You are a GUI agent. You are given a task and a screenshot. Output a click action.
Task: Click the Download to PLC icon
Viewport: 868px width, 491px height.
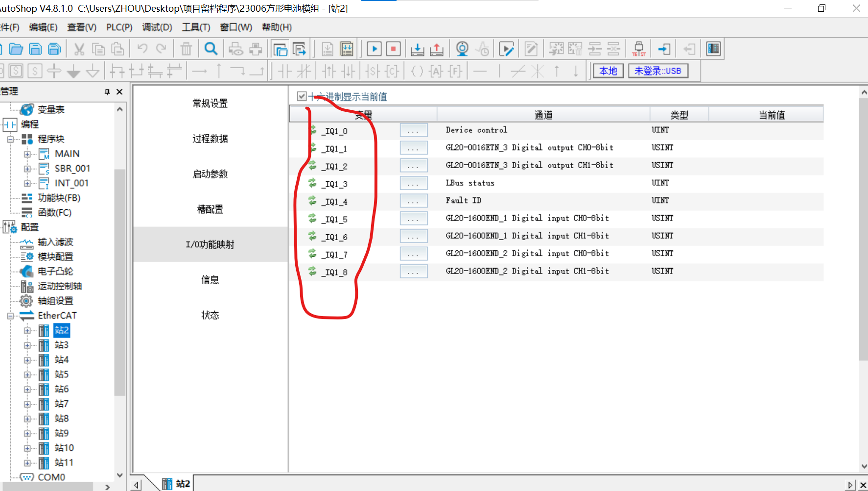pyautogui.click(x=417, y=49)
